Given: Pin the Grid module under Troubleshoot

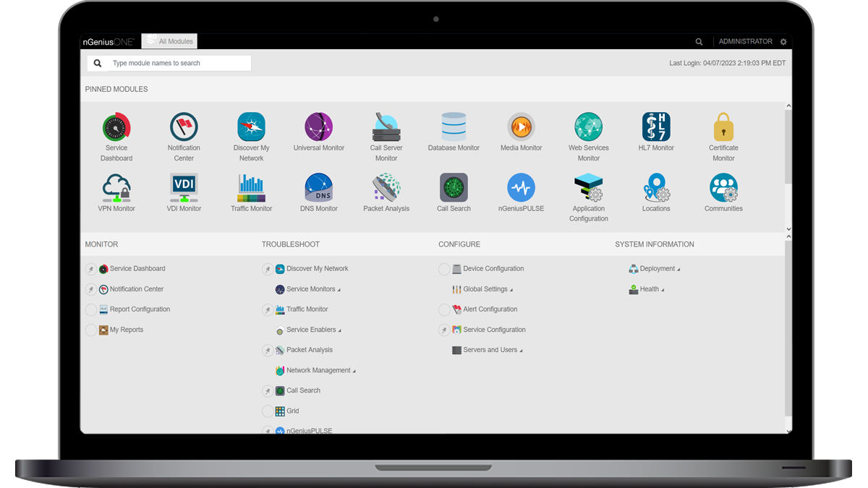Looking at the screenshot, I should coord(268,411).
